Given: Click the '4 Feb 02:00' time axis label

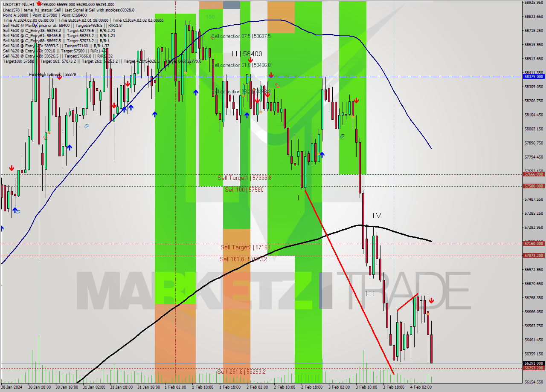Looking at the screenshot, I should pos(421,387).
